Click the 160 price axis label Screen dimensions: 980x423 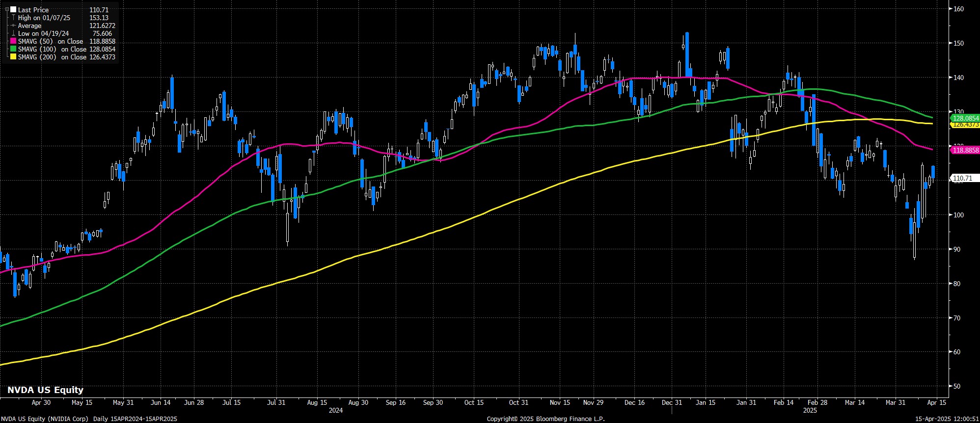pyautogui.click(x=959, y=9)
